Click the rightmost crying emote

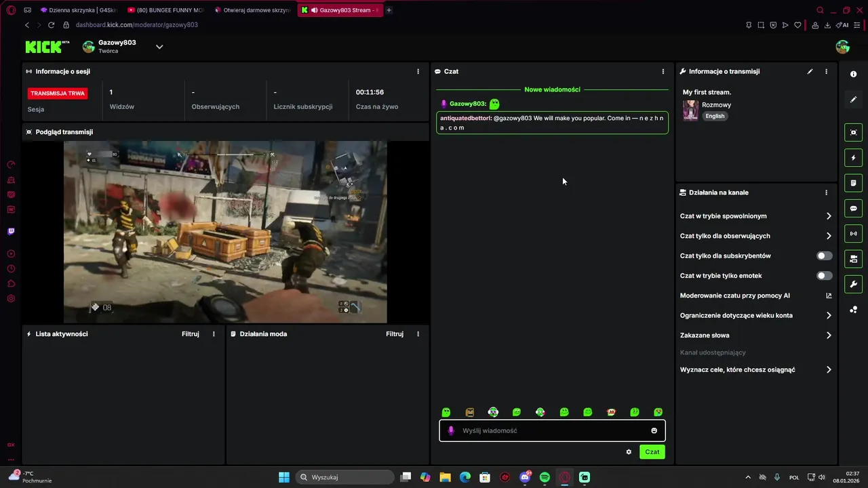tap(658, 412)
